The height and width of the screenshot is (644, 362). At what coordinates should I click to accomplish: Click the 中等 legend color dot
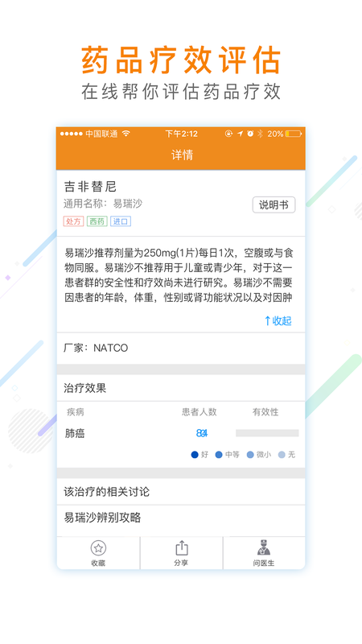(x=219, y=455)
